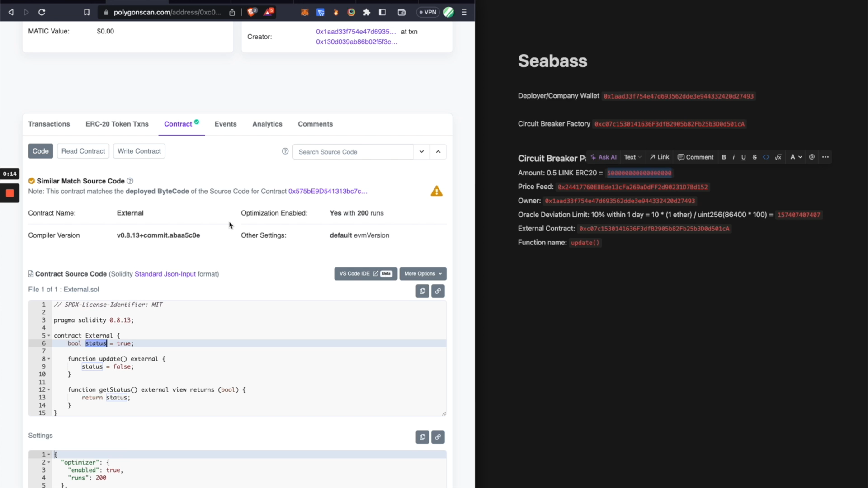Open the Brave wallet icon
The height and width of the screenshot is (488, 868).
[x=401, y=12]
